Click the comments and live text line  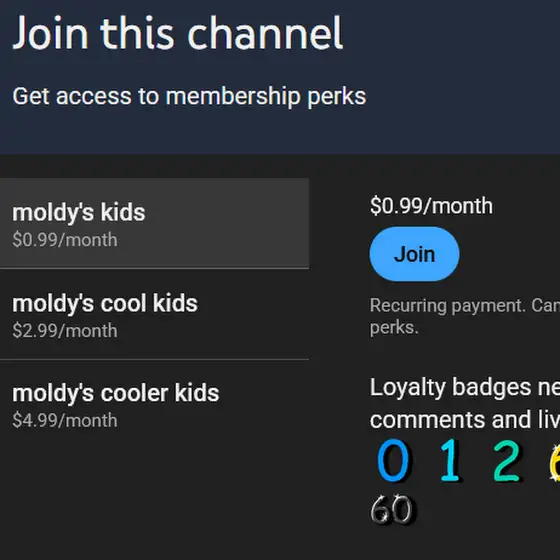(465, 420)
